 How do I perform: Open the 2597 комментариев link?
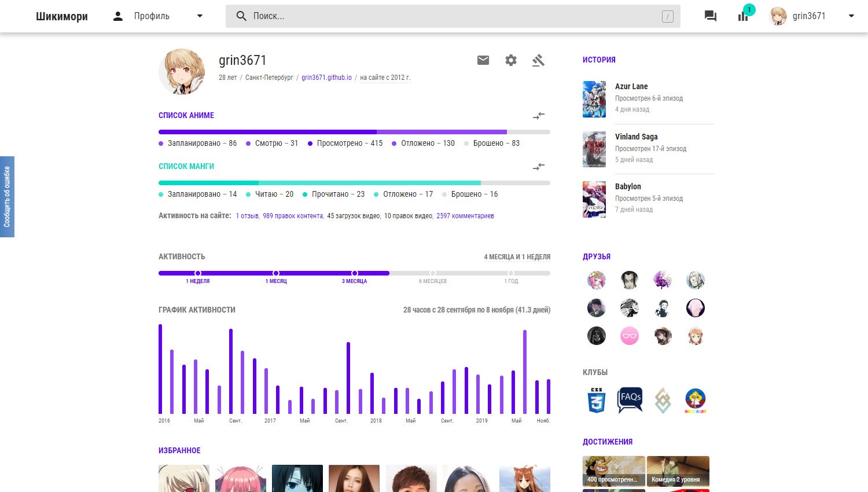click(x=465, y=216)
